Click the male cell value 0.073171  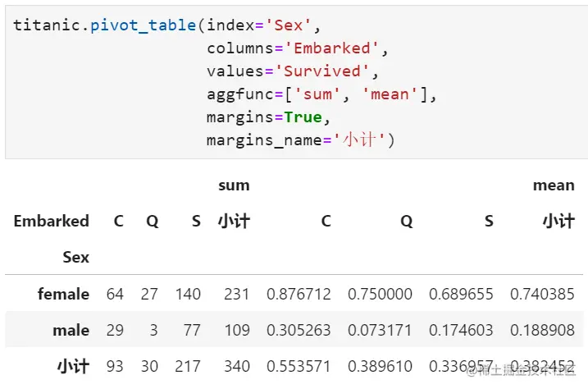[380, 330]
